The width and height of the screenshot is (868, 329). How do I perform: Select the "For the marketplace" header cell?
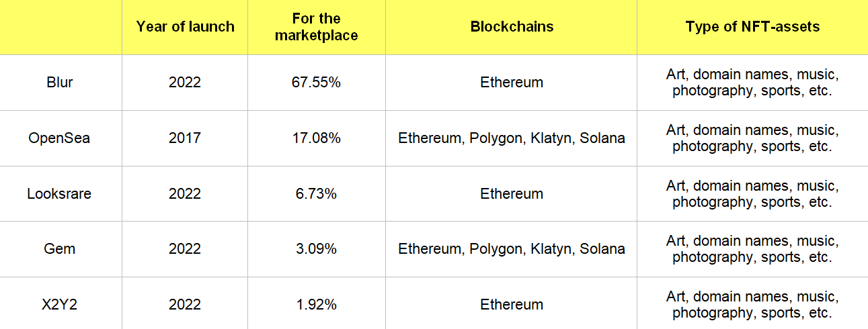pos(317,27)
